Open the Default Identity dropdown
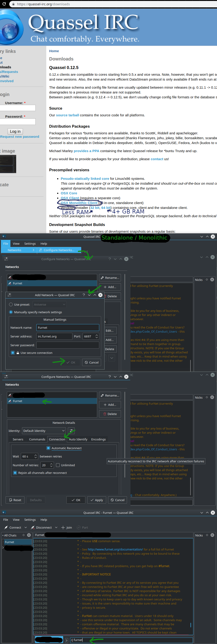The image size is (217, 644). click(x=44, y=431)
